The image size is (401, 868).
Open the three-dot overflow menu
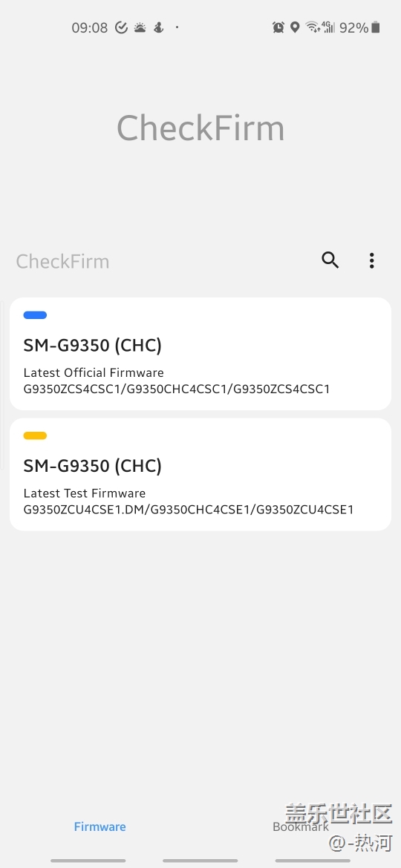tap(371, 260)
